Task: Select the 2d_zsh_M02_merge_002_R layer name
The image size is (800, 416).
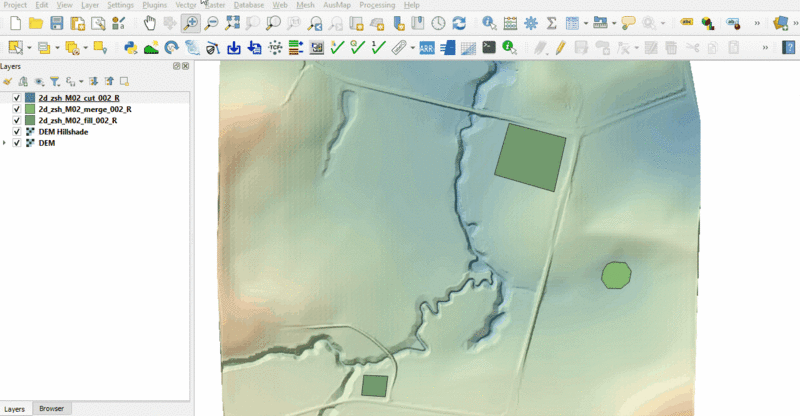Action: tap(84, 109)
